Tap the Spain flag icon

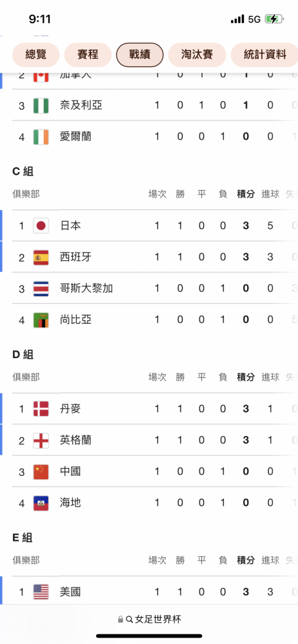click(x=41, y=257)
